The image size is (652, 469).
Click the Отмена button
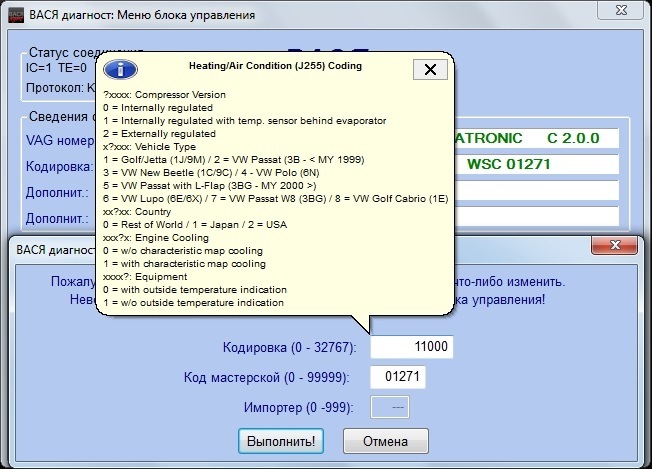(x=385, y=441)
